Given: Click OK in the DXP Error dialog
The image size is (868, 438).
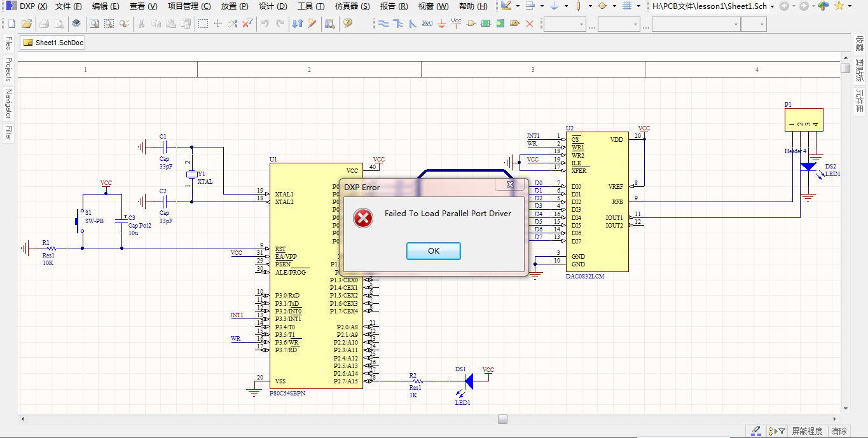Looking at the screenshot, I should (x=433, y=251).
